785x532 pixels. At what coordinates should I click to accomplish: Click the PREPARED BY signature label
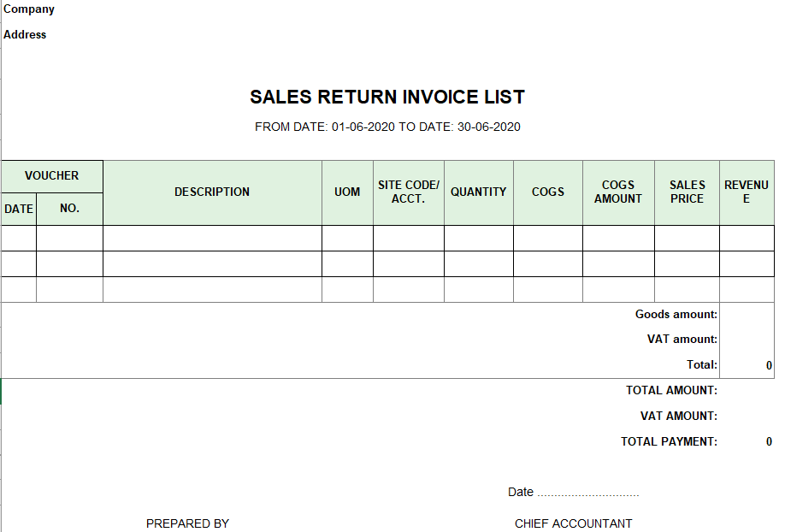pos(187,523)
